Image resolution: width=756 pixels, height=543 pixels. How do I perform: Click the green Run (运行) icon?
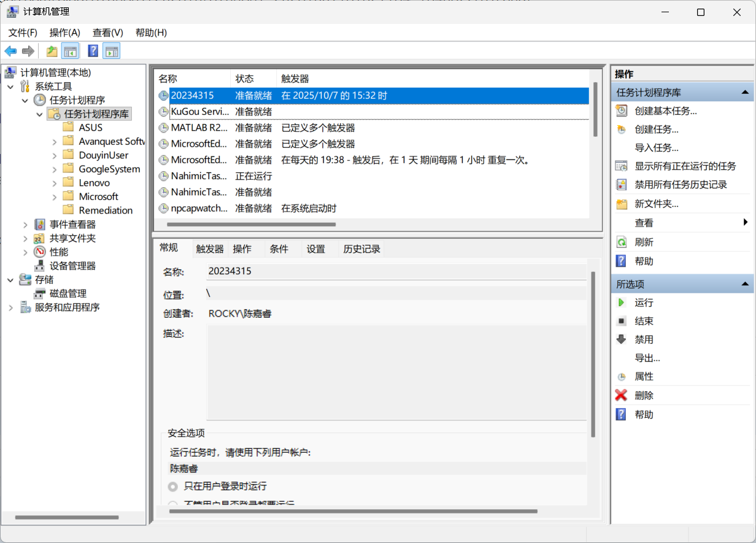pos(622,302)
